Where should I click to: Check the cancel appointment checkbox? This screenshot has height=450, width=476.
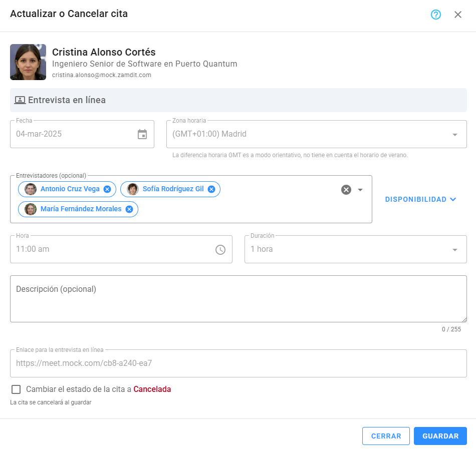(17, 389)
